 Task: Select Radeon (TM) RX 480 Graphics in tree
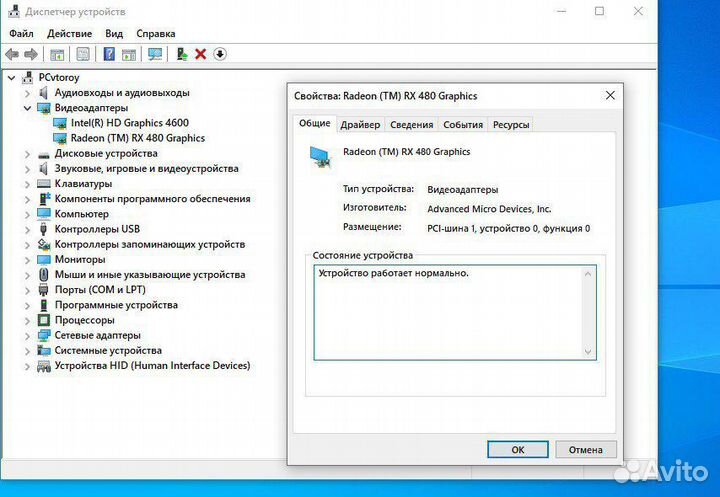[138, 138]
